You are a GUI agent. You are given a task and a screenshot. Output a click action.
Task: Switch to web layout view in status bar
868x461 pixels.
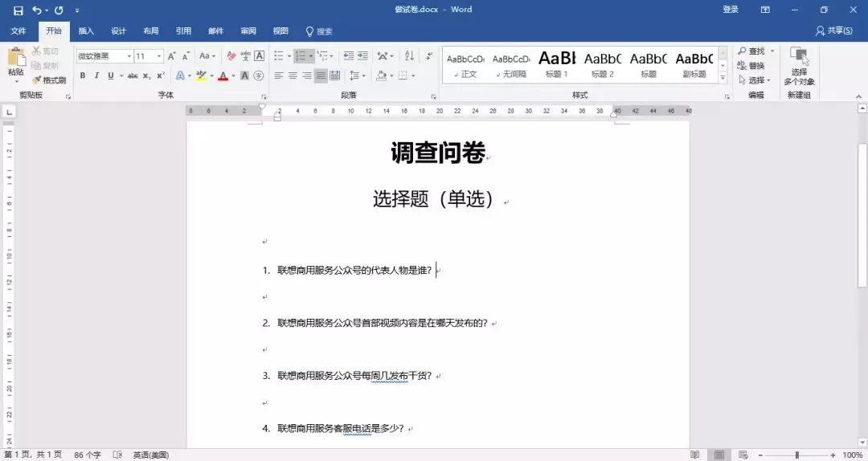(x=743, y=455)
